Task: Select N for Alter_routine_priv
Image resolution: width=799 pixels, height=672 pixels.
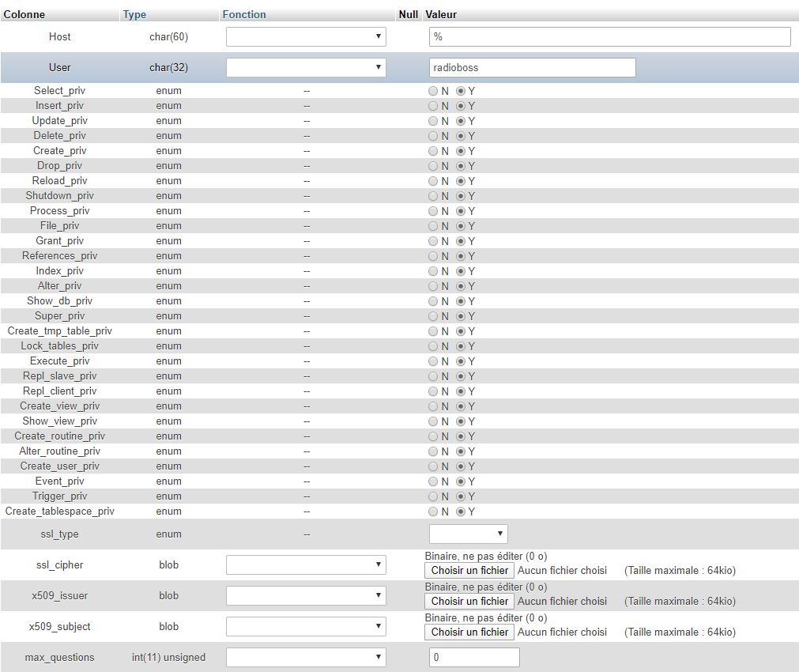Action: pos(433,451)
